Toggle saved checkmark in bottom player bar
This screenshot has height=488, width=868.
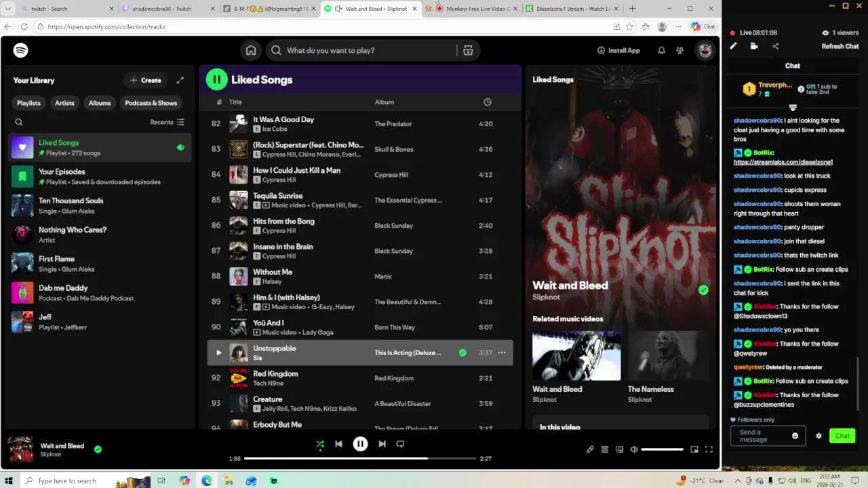click(x=98, y=449)
